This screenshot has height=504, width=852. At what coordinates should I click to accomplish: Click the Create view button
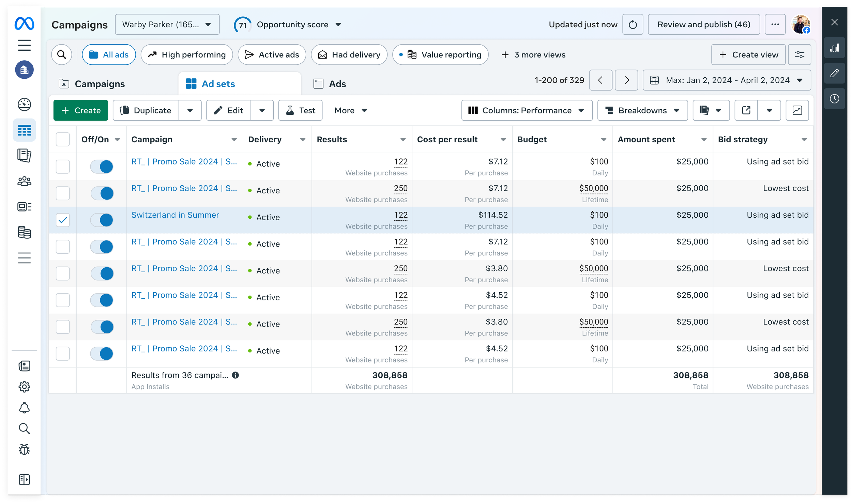point(748,54)
